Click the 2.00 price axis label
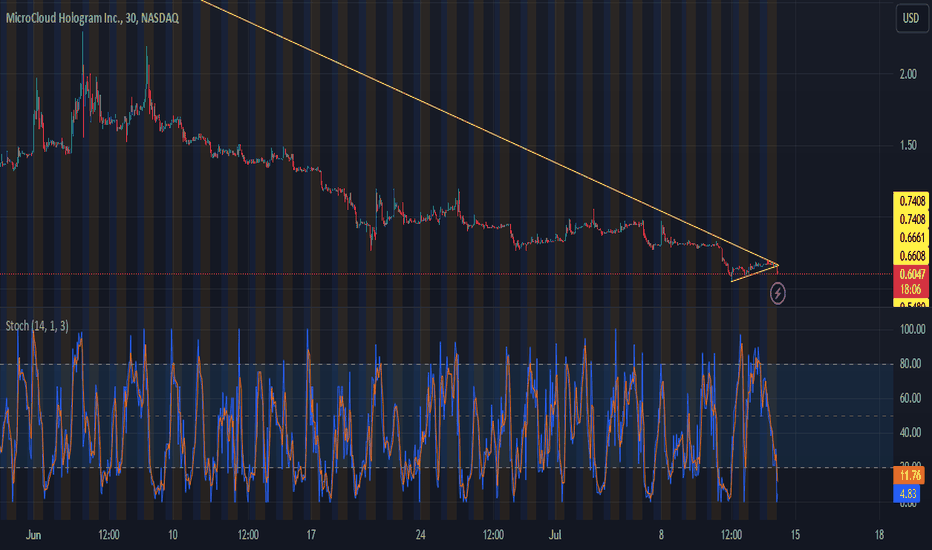Screen dimensions: 932x550 pyautogui.click(x=908, y=74)
